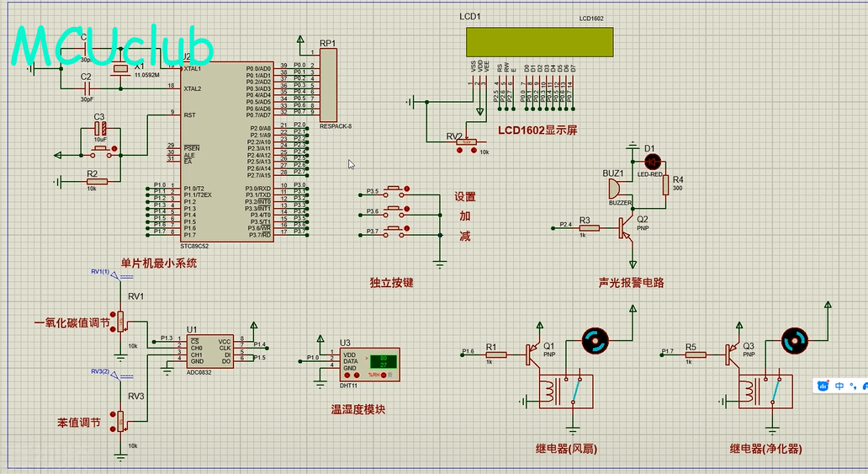Click the DHT11 green readout display

coord(383,359)
